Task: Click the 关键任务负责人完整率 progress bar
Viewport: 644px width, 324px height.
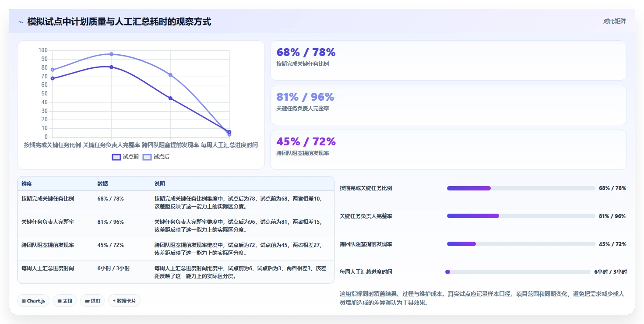Action: pyautogui.click(x=521, y=216)
